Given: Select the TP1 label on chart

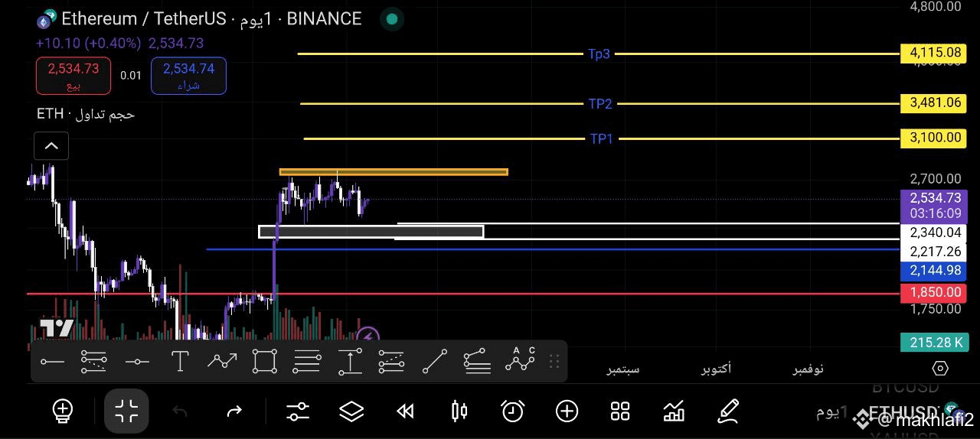Looking at the screenshot, I should 602,138.
